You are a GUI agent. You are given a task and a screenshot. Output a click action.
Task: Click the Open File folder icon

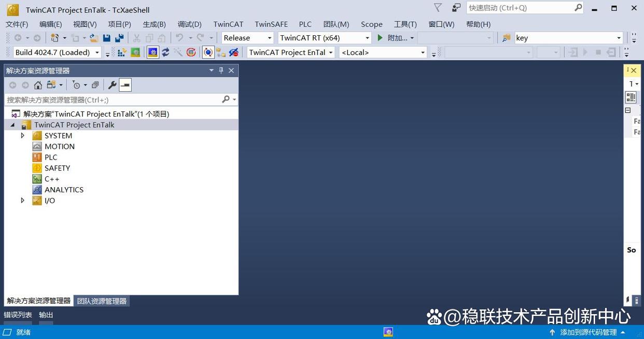click(x=94, y=38)
